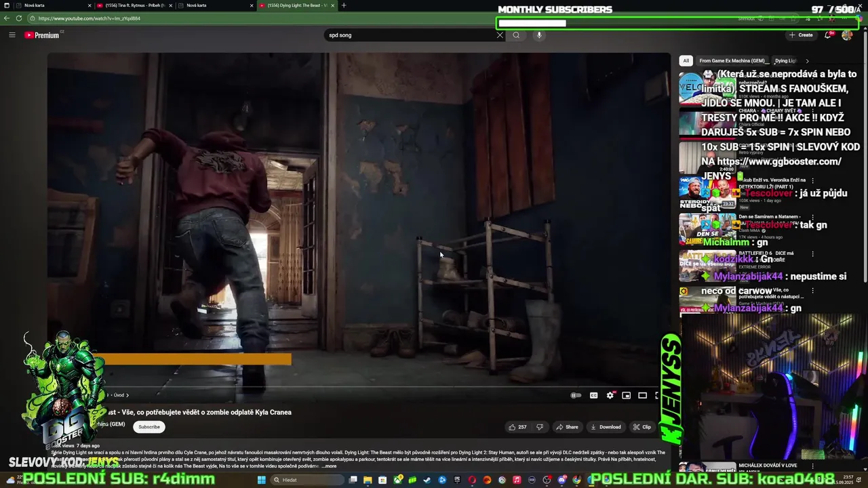Screen dimensions: 868x488
Task: Start voice search with microphone icon
Action: pos(539,35)
